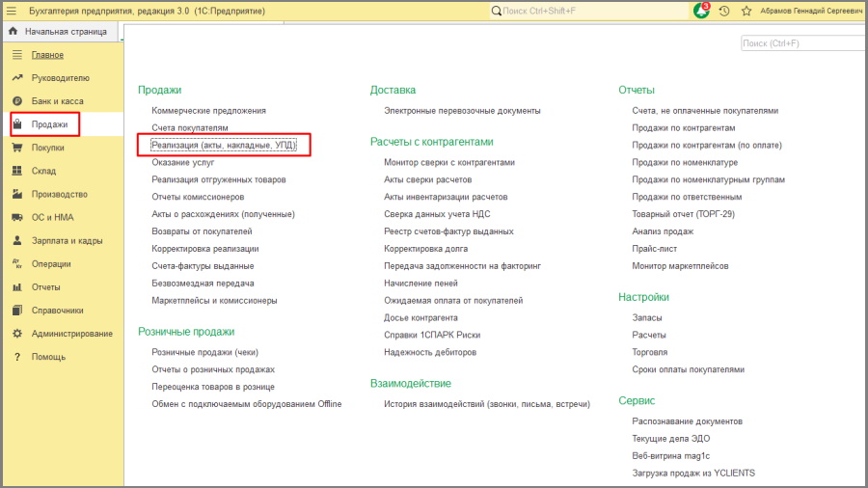Open the Продажи section in sidebar

pos(49,124)
